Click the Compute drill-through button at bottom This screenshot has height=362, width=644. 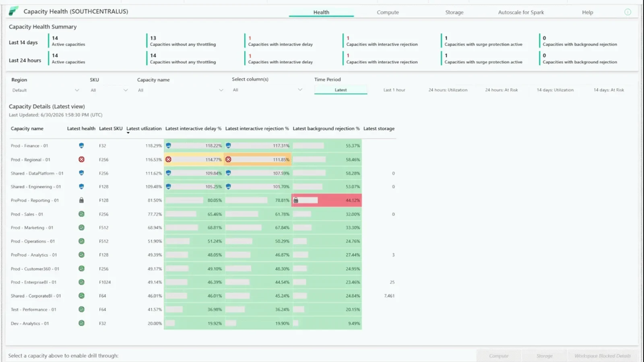coord(499,356)
